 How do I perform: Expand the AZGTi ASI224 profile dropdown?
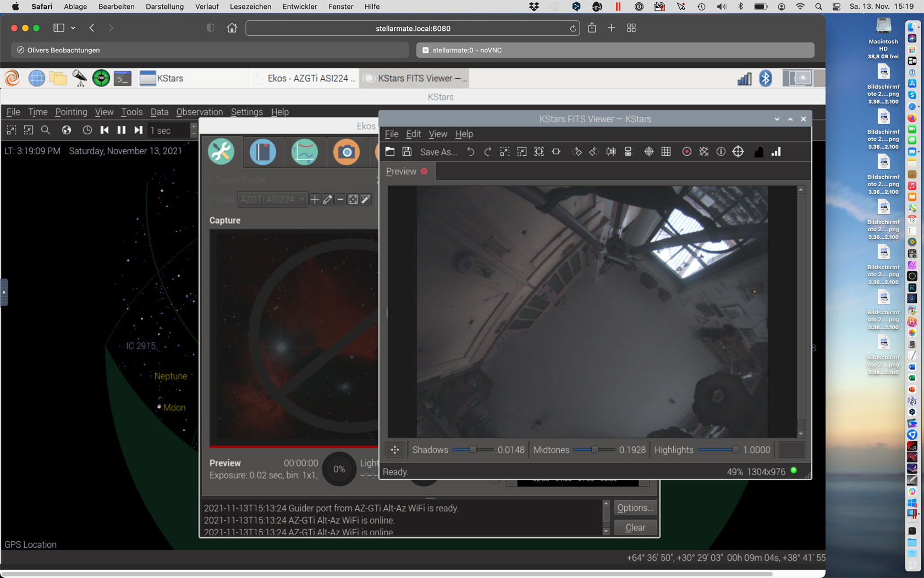pyautogui.click(x=272, y=199)
